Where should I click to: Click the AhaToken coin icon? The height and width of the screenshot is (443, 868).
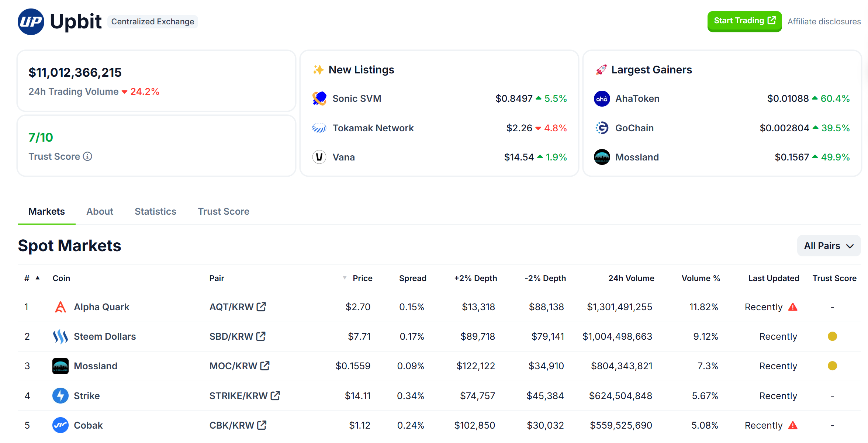(602, 98)
